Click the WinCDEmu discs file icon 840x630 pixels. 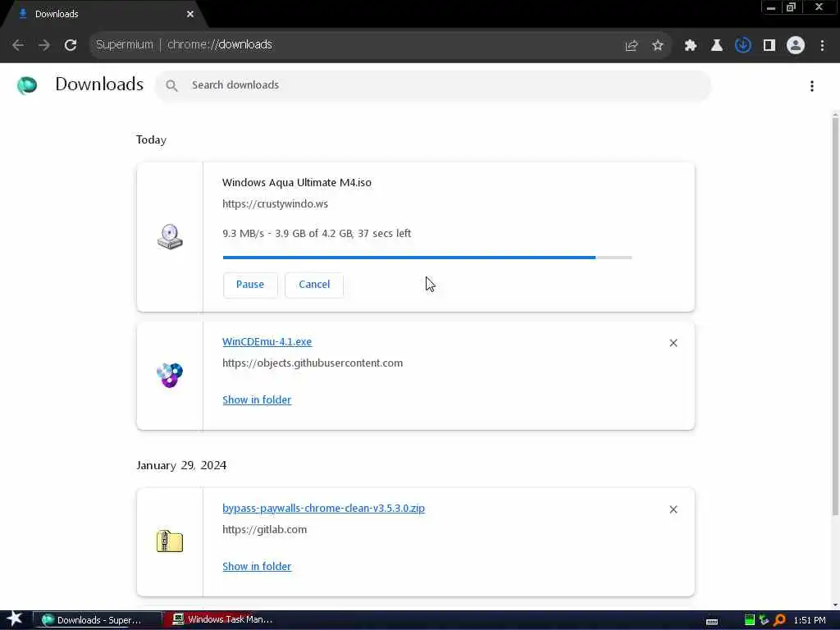(x=170, y=375)
